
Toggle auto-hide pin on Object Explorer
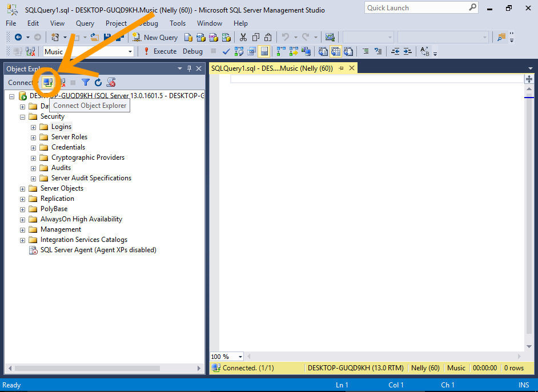[x=190, y=68]
